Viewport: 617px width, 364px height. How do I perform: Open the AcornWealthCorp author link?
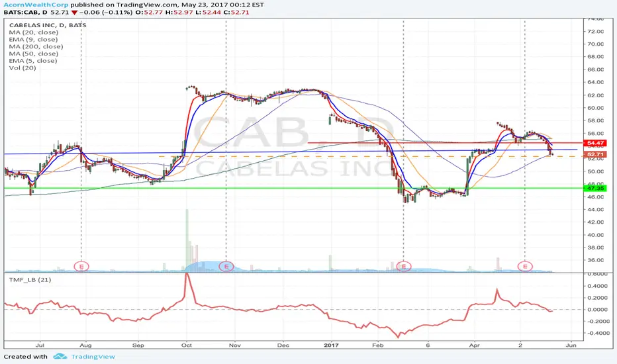(36, 5)
